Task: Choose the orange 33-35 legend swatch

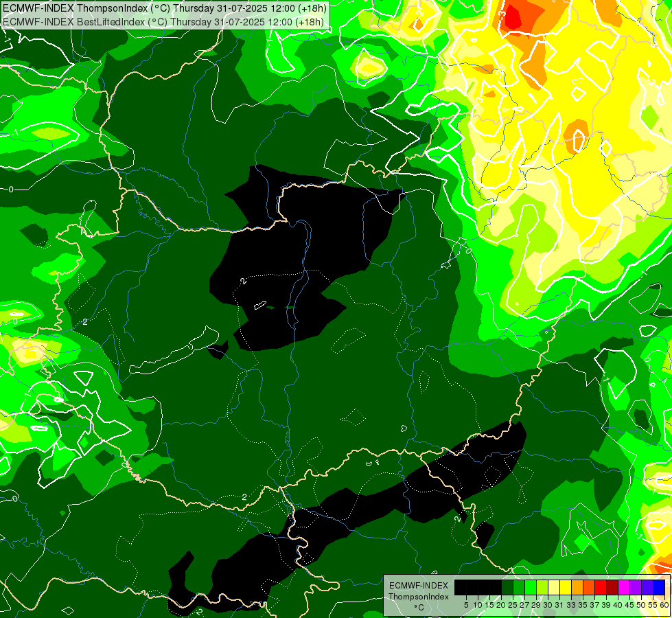Action: click(x=577, y=587)
